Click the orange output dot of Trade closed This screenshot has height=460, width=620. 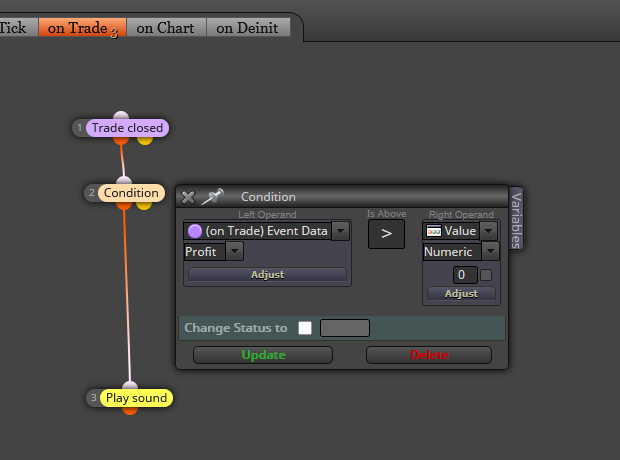121,140
